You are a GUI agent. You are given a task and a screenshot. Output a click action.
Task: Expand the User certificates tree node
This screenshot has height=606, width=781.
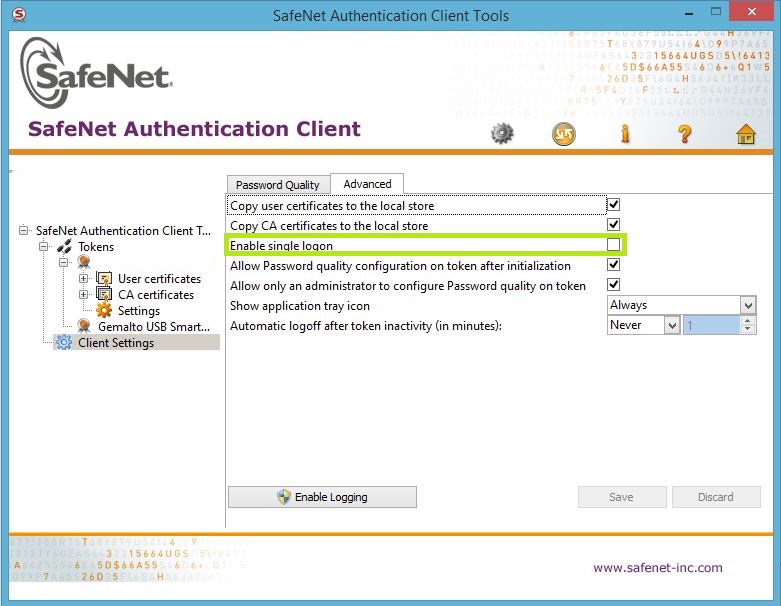coord(84,279)
